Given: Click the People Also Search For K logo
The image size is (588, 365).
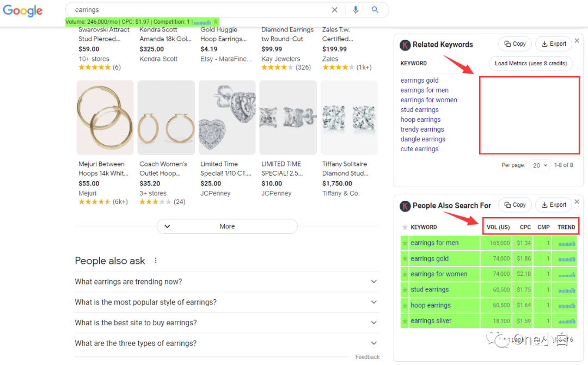Looking at the screenshot, I should [x=405, y=206].
